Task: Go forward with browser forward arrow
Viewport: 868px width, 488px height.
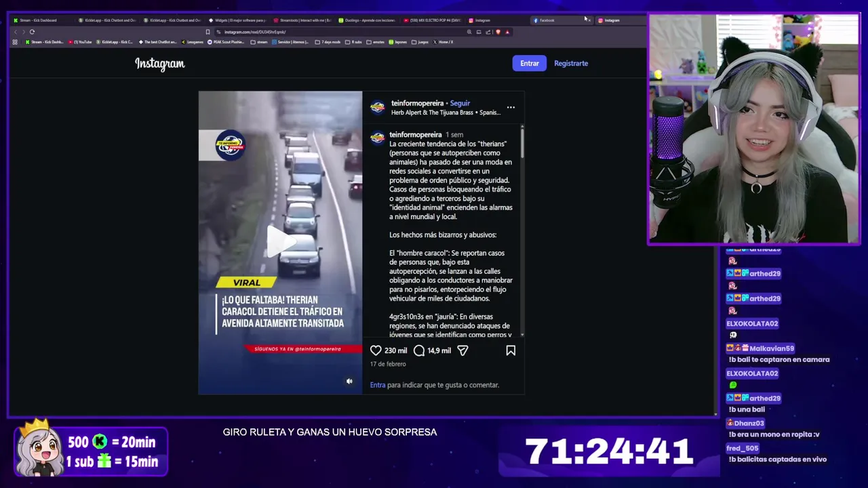Action: [x=24, y=32]
